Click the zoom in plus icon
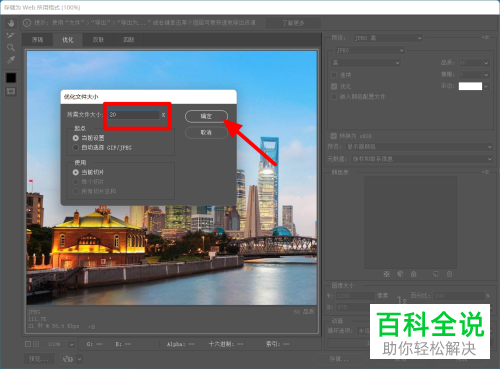500x369 pixels. pyautogui.click(x=36, y=344)
